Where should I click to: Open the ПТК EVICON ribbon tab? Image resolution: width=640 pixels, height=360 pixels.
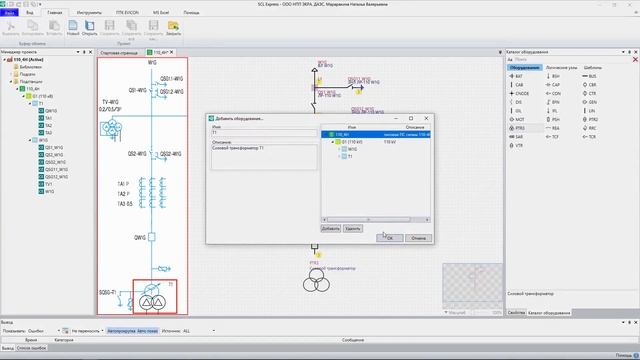tap(127, 13)
